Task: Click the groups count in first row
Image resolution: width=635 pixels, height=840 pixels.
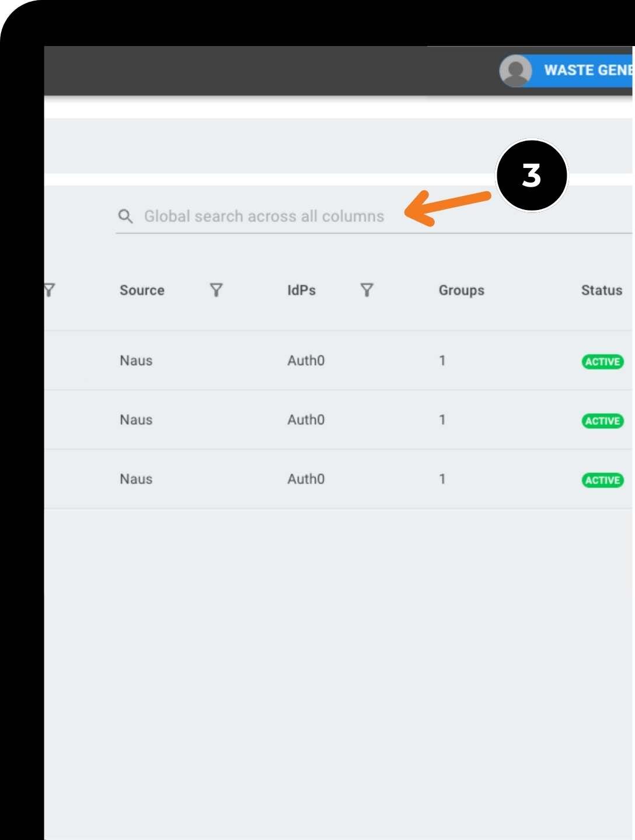Action: (442, 360)
